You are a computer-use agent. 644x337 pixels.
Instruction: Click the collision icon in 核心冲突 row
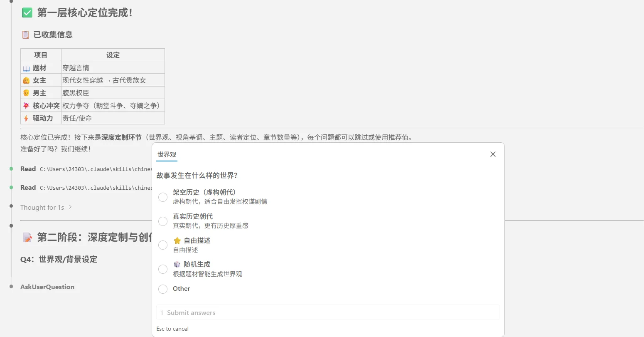click(27, 106)
